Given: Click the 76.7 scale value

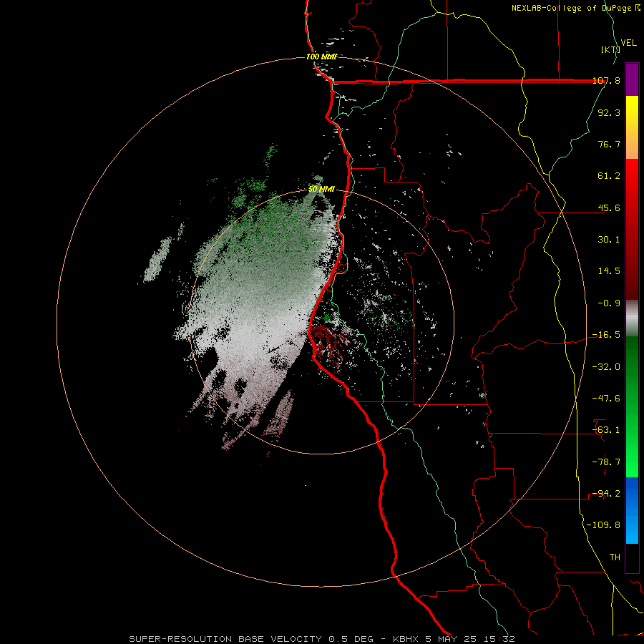Looking at the screenshot, I should pyautogui.click(x=609, y=144).
